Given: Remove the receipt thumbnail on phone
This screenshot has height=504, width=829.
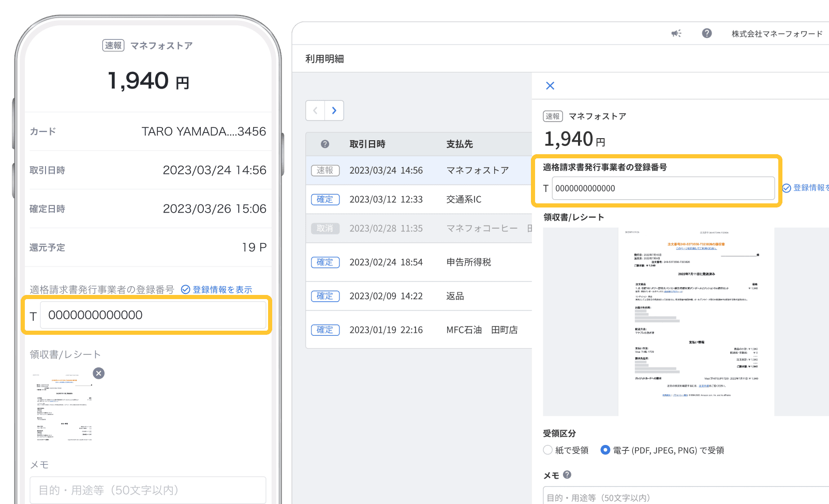Looking at the screenshot, I should 98,373.
